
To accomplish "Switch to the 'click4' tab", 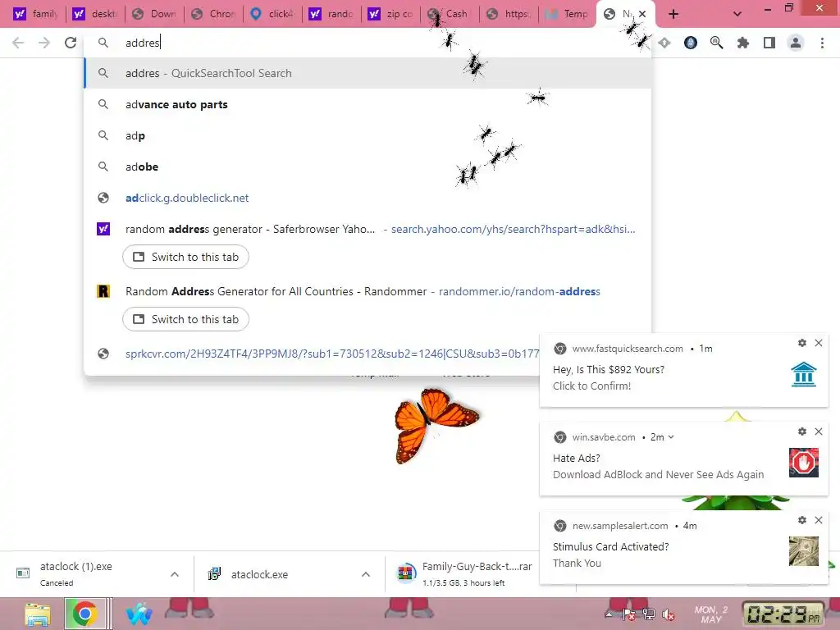I will coord(272,14).
